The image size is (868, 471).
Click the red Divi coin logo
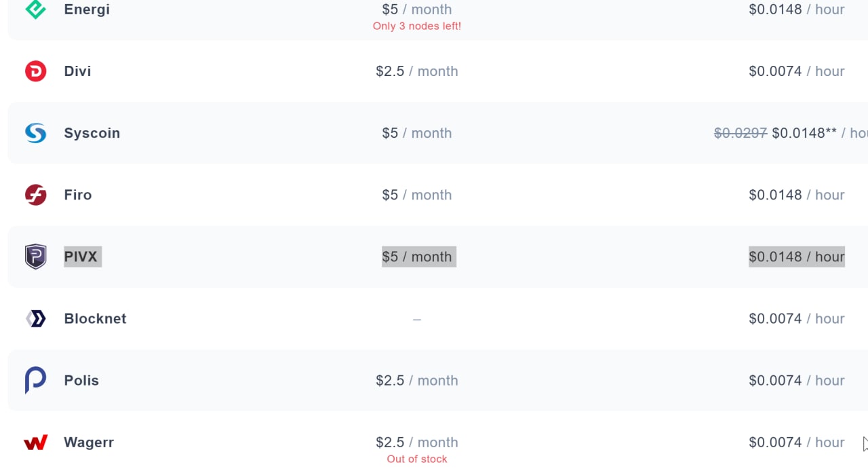click(35, 71)
